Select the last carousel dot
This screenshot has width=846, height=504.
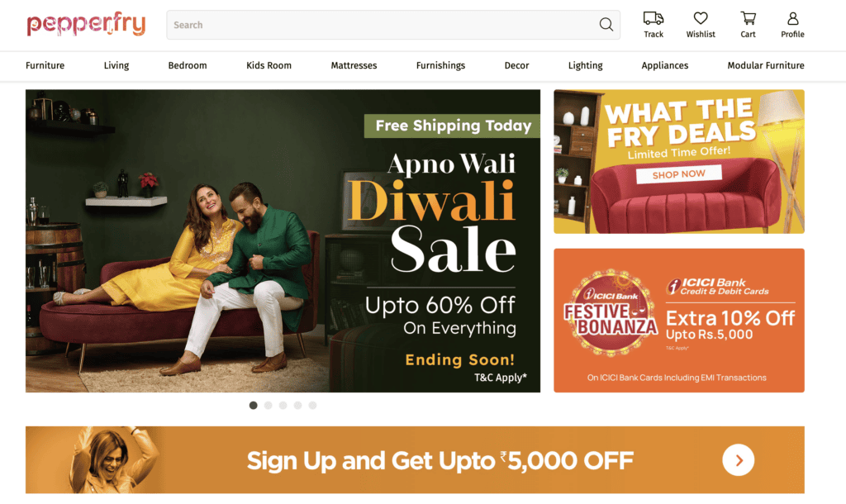click(x=312, y=405)
